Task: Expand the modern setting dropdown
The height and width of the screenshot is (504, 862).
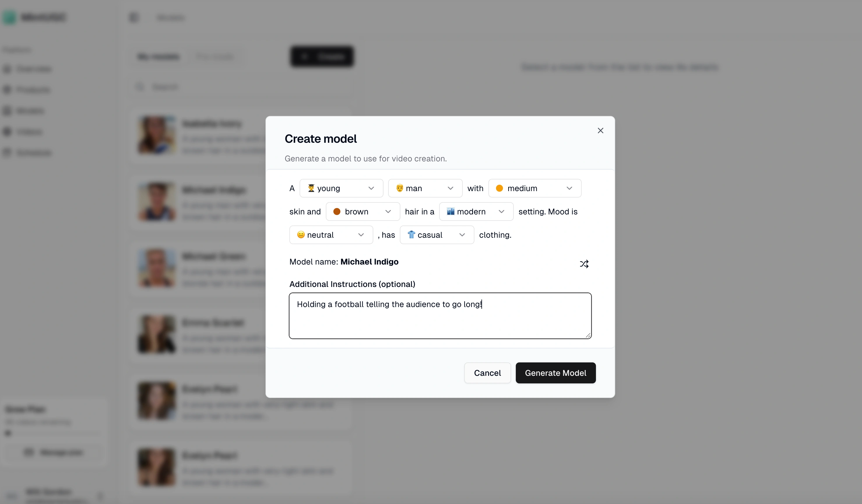Action: pos(476,211)
